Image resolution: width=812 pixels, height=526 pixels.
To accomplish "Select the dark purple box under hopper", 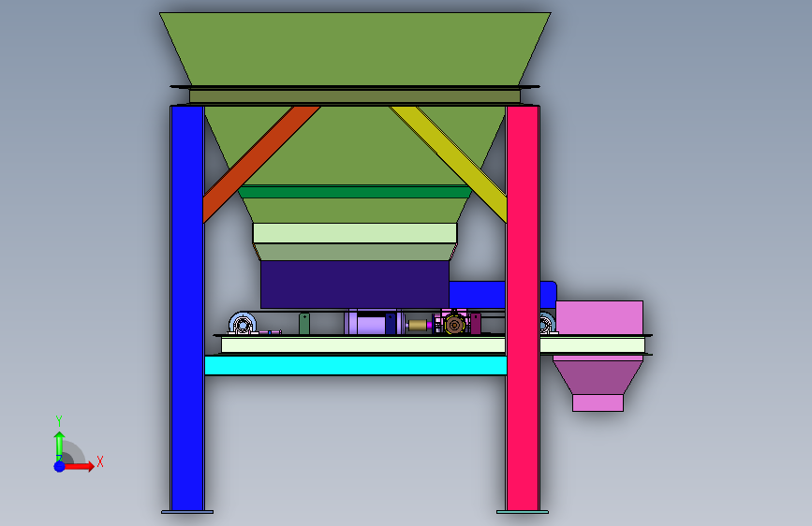I will click(x=355, y=285).
